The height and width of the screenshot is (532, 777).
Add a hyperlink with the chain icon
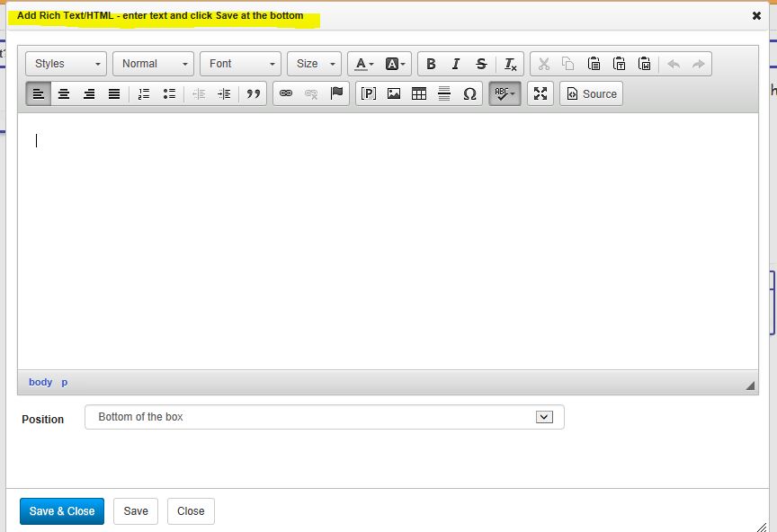pos(286,93)
